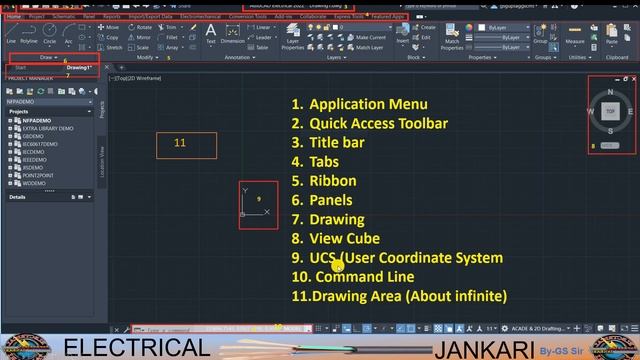Open ACADE & 2D Drafting workspace dropdown

coord(541,328)
